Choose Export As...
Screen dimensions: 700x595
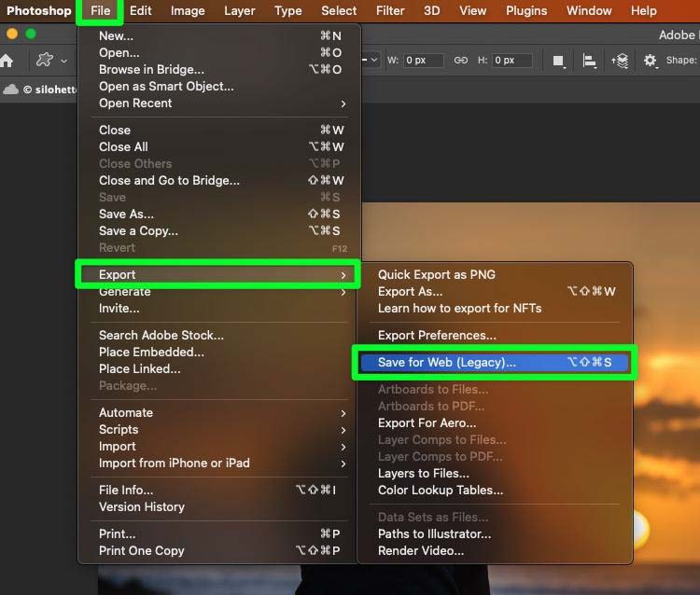(495, 292)
